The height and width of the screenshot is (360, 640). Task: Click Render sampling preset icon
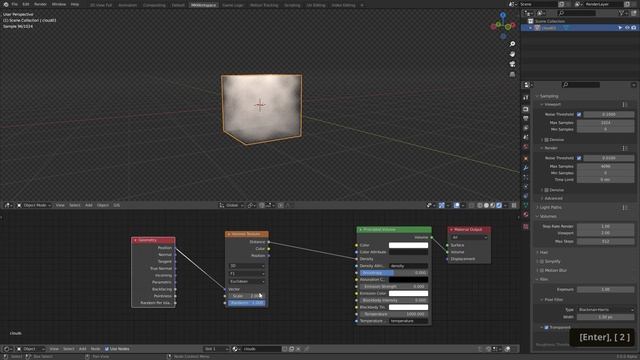(x=624, y=148)
